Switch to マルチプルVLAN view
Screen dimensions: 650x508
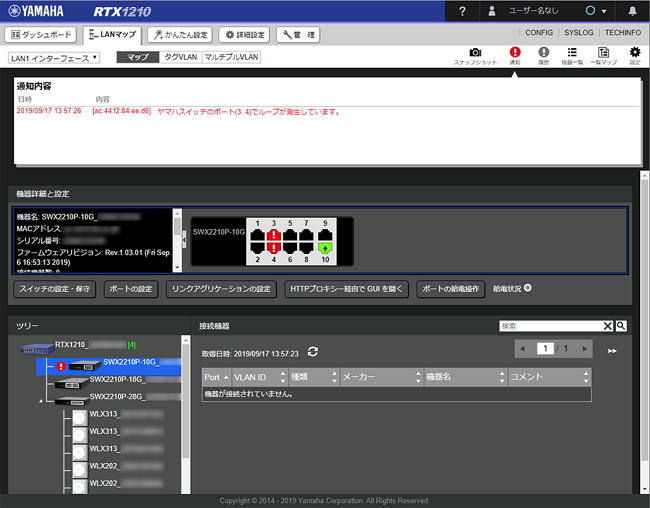(x=231, y=57)
